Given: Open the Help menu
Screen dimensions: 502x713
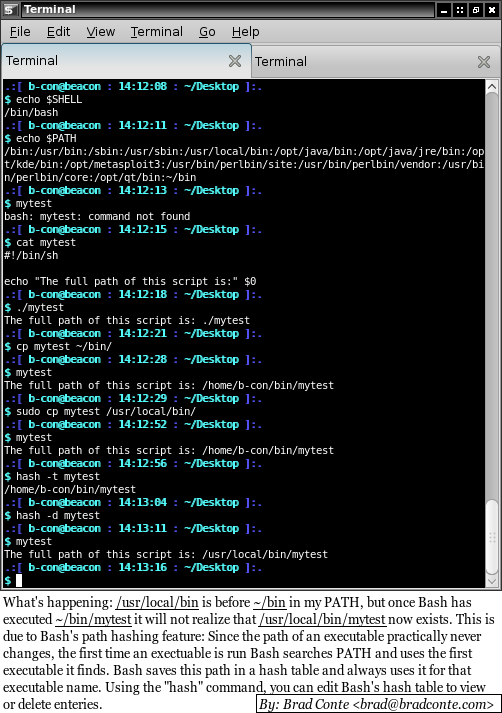Looking at the screenshot, I should (x=246, y=32).
